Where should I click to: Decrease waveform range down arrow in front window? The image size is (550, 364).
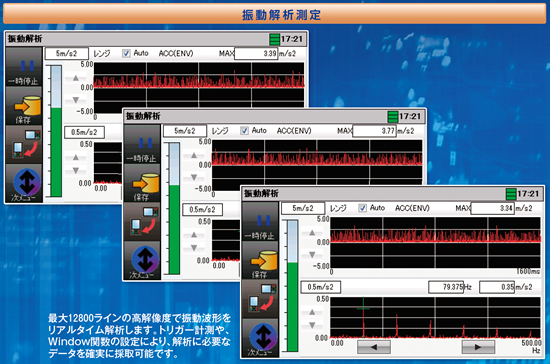[x=312, y=255]
